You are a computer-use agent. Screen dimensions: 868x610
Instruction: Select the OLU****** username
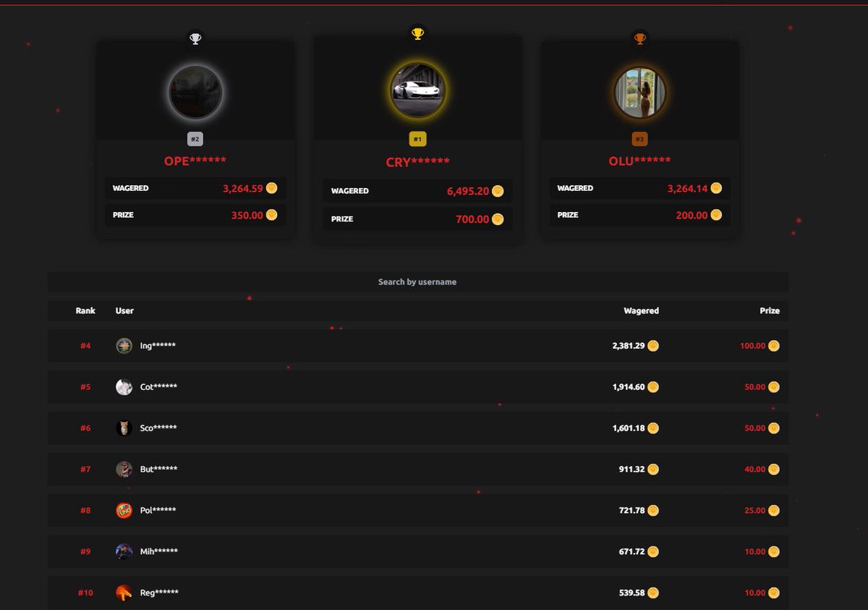tap(639, 161)
